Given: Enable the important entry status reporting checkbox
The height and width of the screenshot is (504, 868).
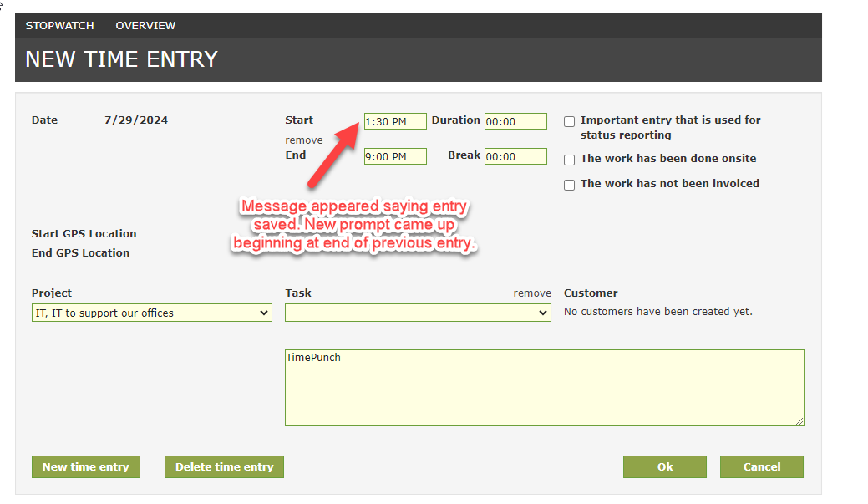Looking at the screenshot, I should (x=569, y=121).
